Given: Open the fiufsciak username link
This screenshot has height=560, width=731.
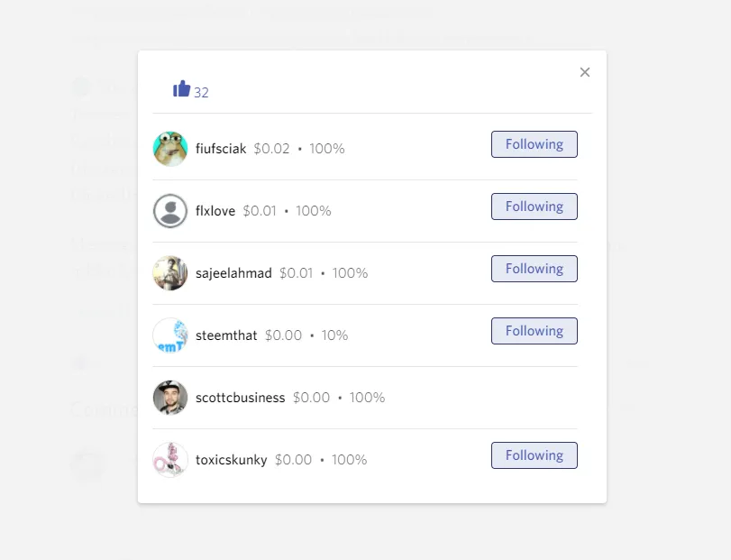Looking at the screenshot, I should click(x=221, y=149).
